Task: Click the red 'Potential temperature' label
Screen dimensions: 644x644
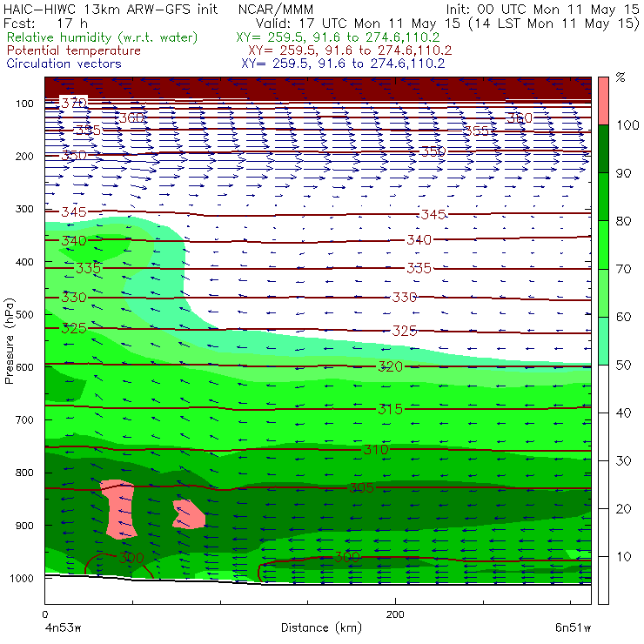Action: click(73, 50)
